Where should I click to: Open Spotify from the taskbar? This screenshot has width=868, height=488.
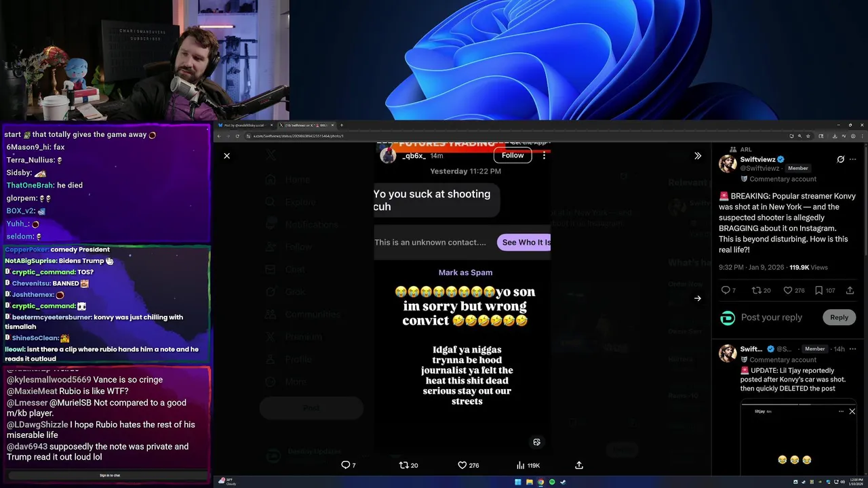coord(551,482)
